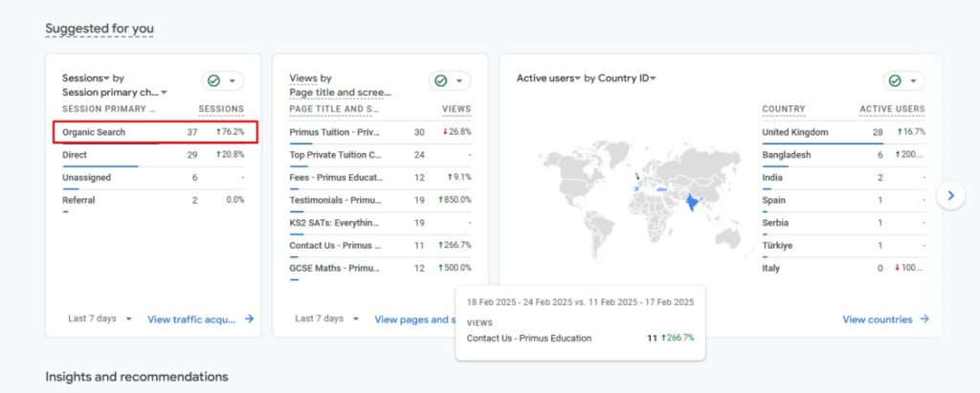Click the ACTIVE USERS column header
980x393 pixels.
click(x=892, y=109)
